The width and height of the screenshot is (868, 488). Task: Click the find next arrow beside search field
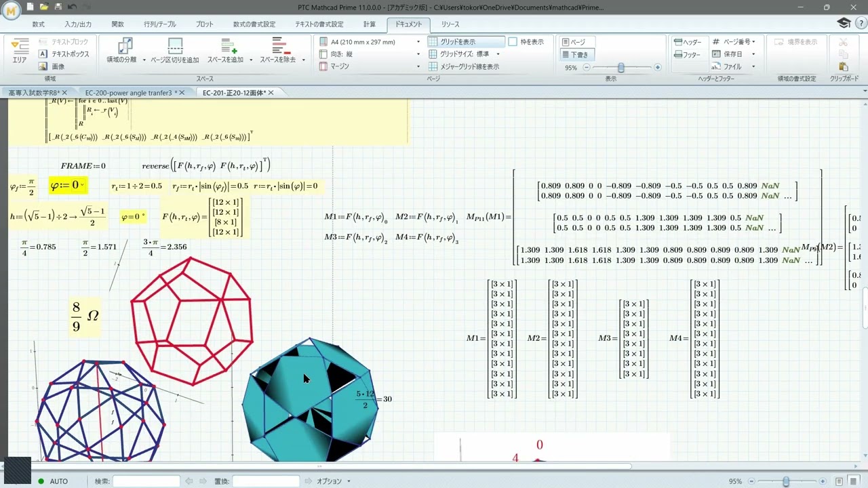tap(204, 481)
